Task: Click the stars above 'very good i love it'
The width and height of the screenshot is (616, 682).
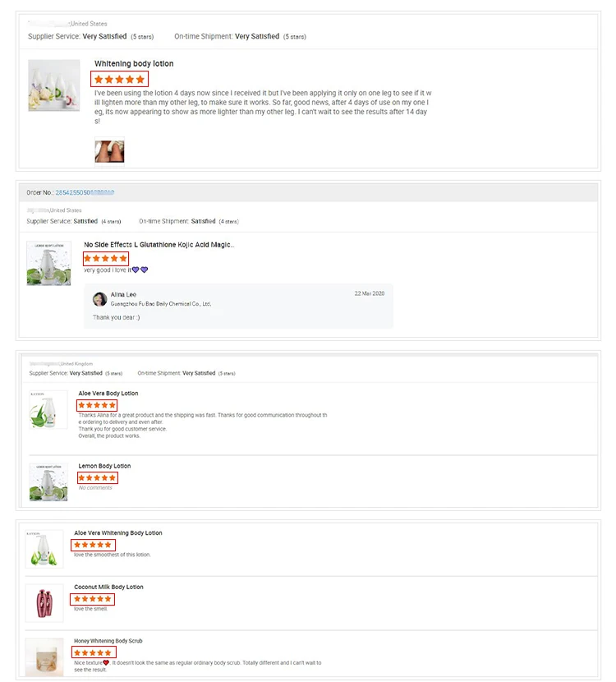Action: (105, 258)
